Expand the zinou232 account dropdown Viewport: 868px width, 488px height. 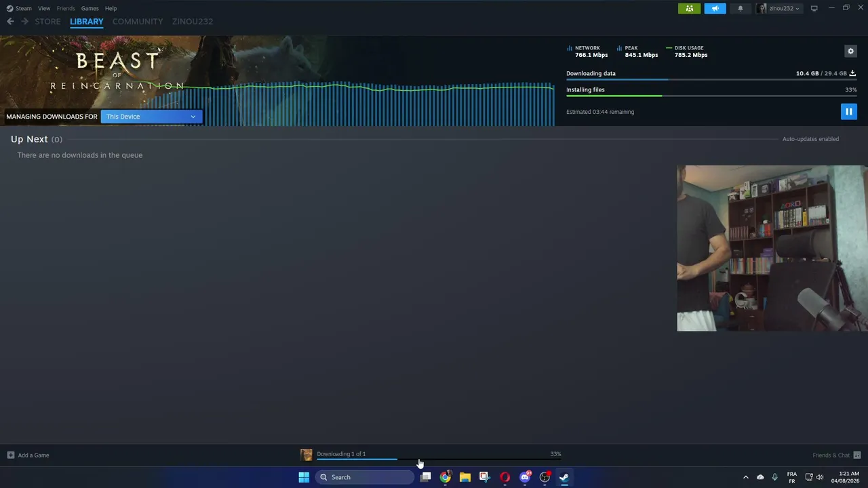click(778, 8)
